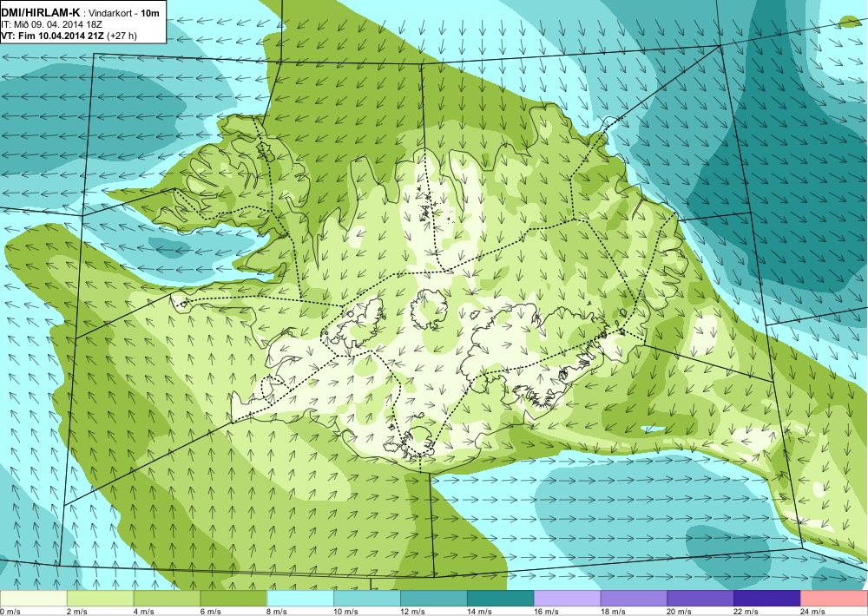The height and width of the screenshot is (616, 868).
Task: Click the 10 m/s turquoise legend swatch
Action: [x=367, y=599]
